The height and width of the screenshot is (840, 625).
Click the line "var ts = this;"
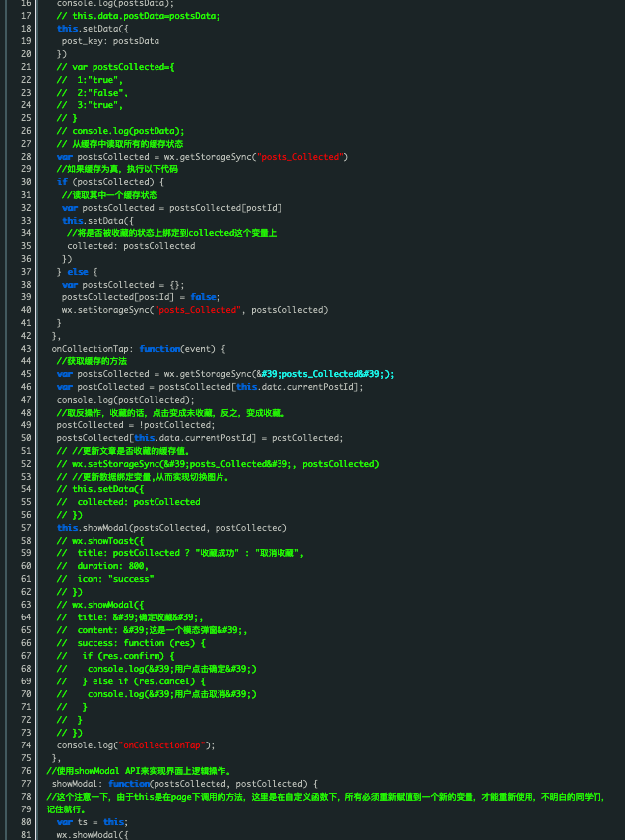93,822
